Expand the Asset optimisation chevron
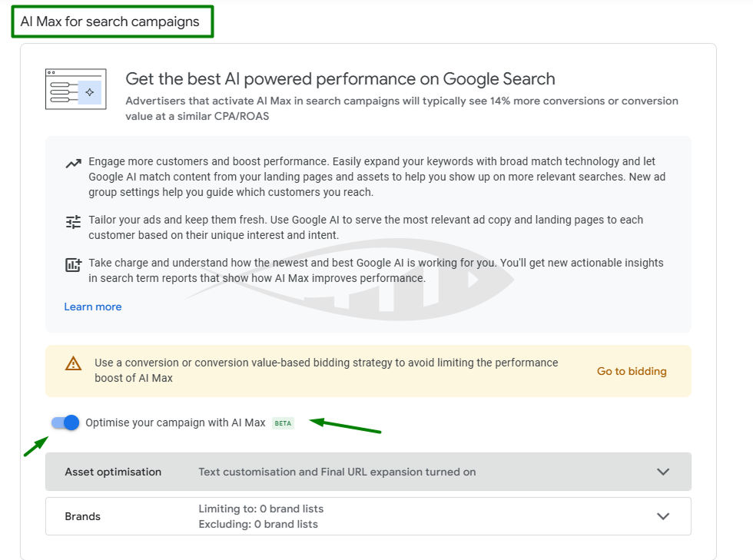753x560 pixels. point(663,472)
